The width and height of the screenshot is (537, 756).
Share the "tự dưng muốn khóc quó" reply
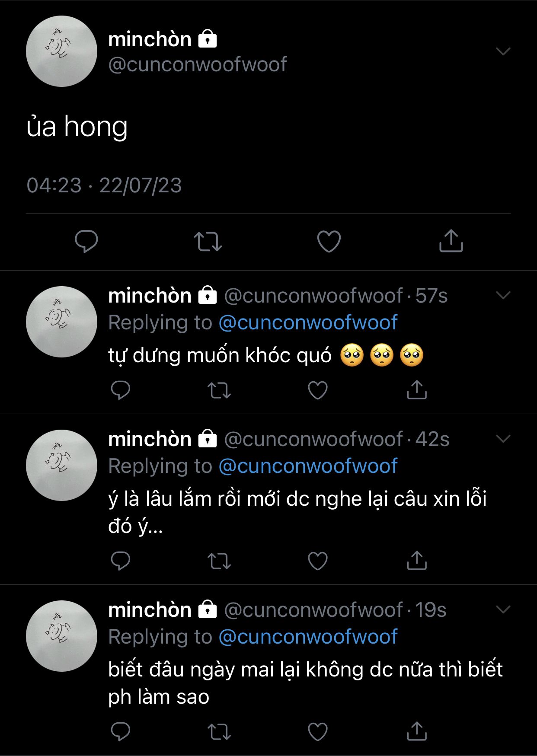point(417,390)
